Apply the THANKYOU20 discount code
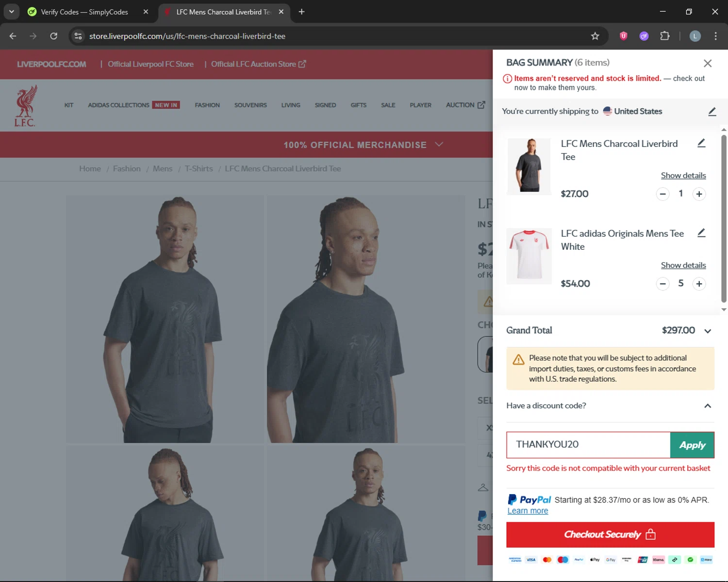The height and width of the screenshot is (582, 728). pyautogui.click(x=692, y=445)
